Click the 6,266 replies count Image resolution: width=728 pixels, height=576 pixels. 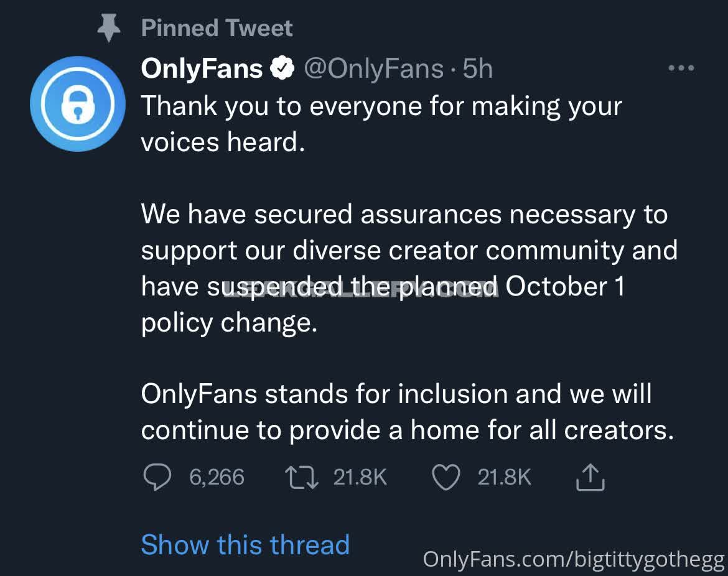pyautogui.click(x=217, y=478)
